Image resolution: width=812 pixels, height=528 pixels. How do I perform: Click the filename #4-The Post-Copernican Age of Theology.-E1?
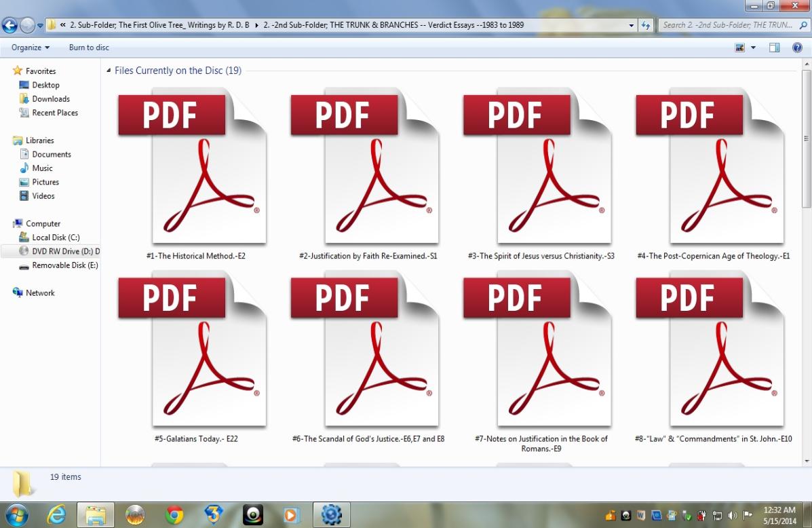(714, 256)
